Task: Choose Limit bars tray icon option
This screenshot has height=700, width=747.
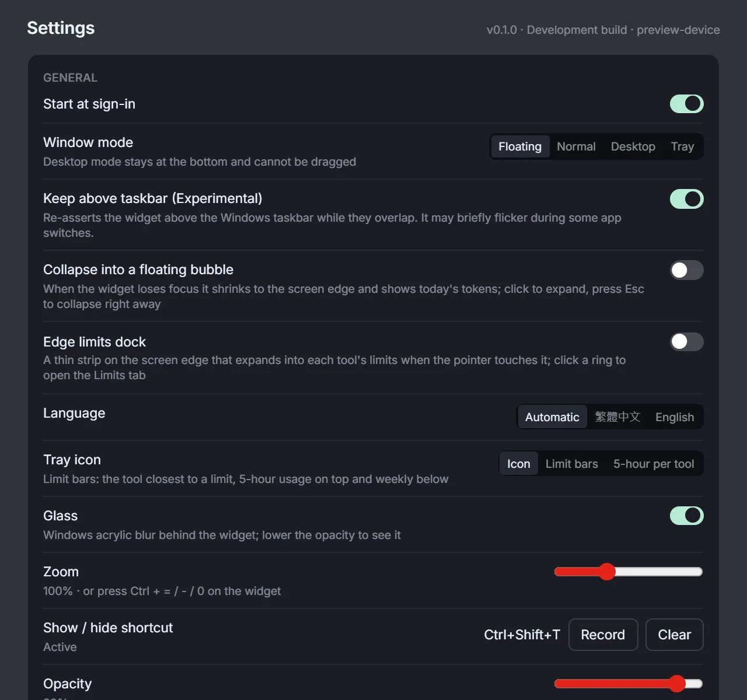Action: click(572, 464)
